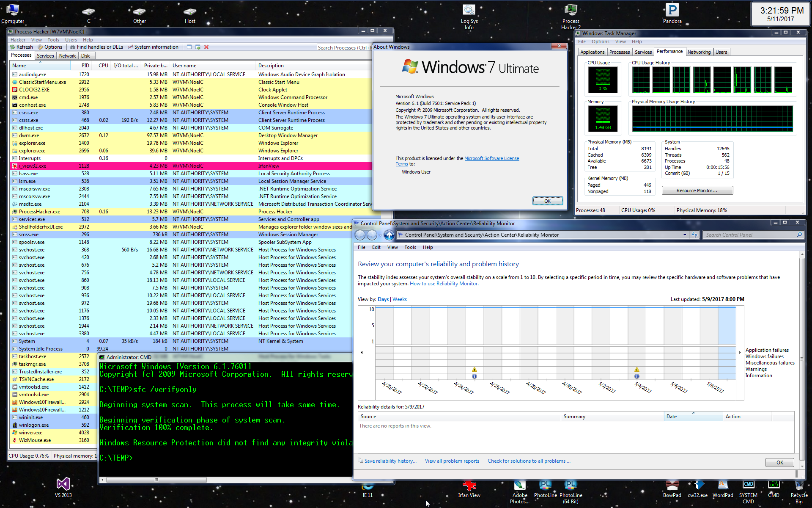Open Options in Process Hacker toolbar

pyautogui.click(x=50, y=47)
